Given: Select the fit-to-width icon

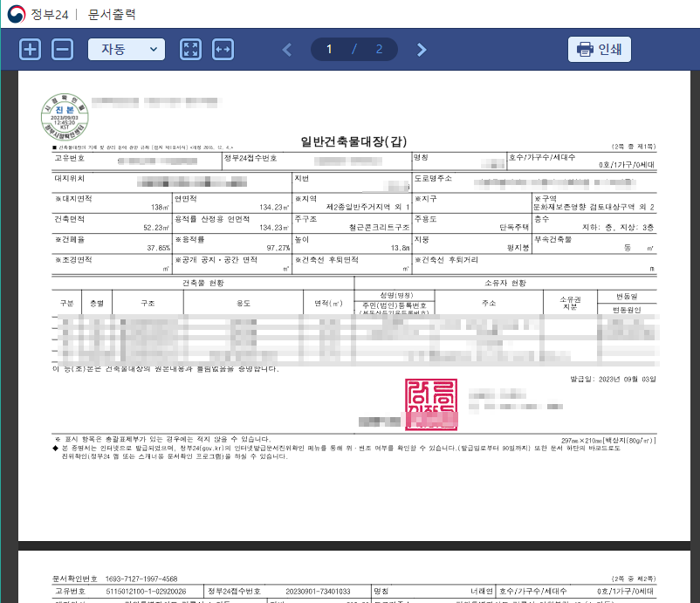Looking at the screenshot, I should point(223,48).
